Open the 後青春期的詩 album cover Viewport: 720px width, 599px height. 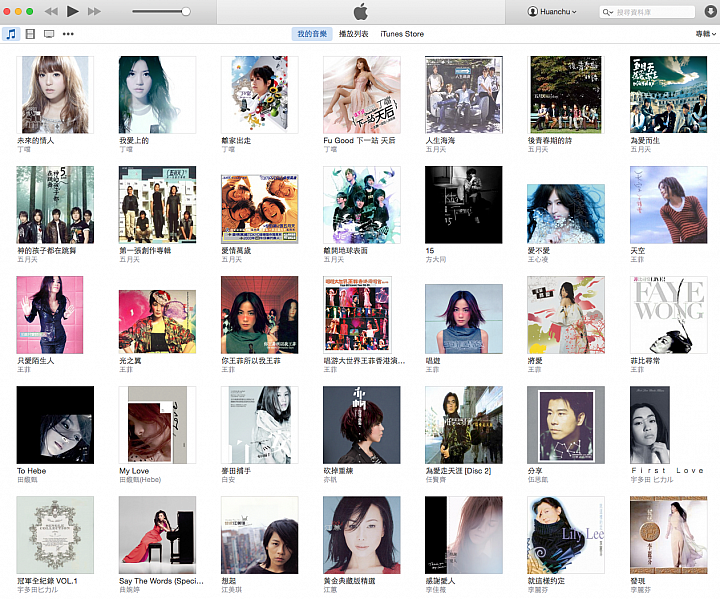(x=566, y=95)
